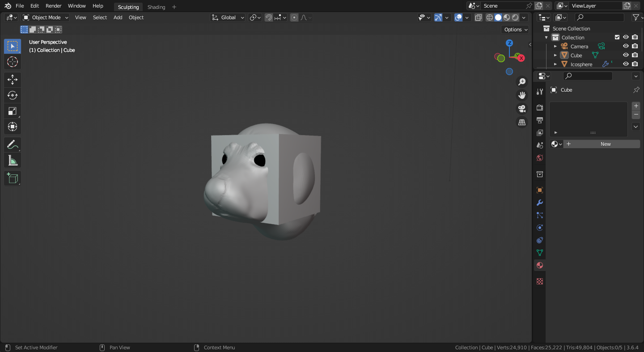Click the Add Cube tool
644x352 pixels.
coord(13,178)
